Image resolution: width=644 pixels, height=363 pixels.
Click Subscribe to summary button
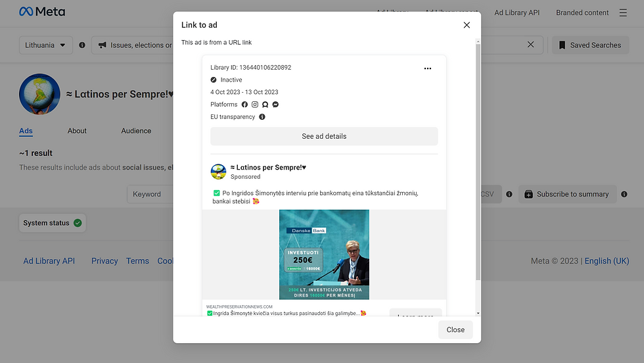pyautogui.click(x=568, y=194)
